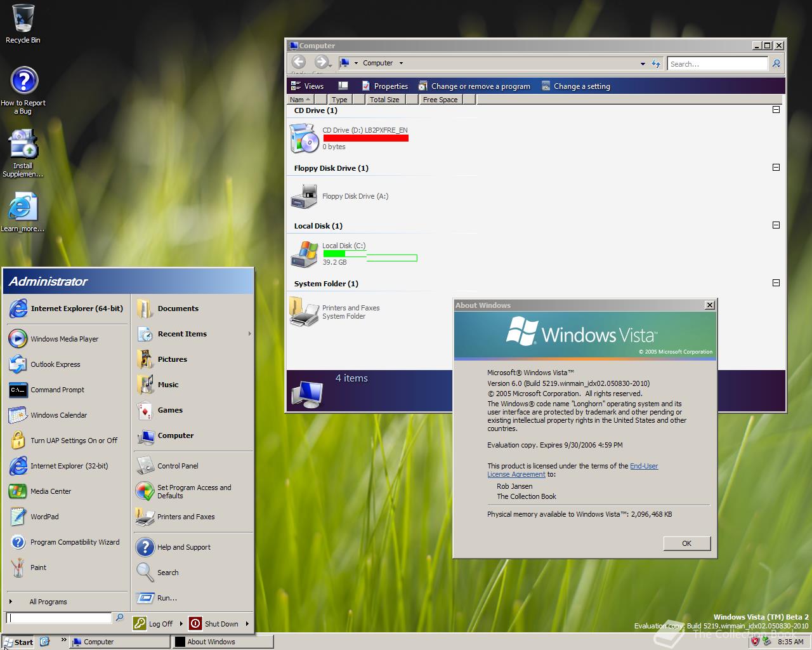
Task: Open address bar history dropdown
Action: coord(643,63)
